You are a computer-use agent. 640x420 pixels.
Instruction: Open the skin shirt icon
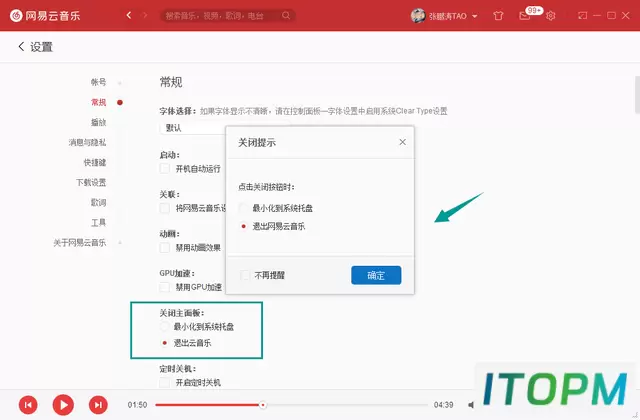498,16
